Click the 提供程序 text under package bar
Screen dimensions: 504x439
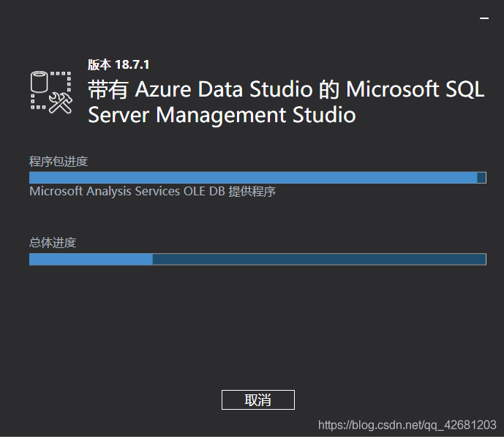click(x=252, y=192)
